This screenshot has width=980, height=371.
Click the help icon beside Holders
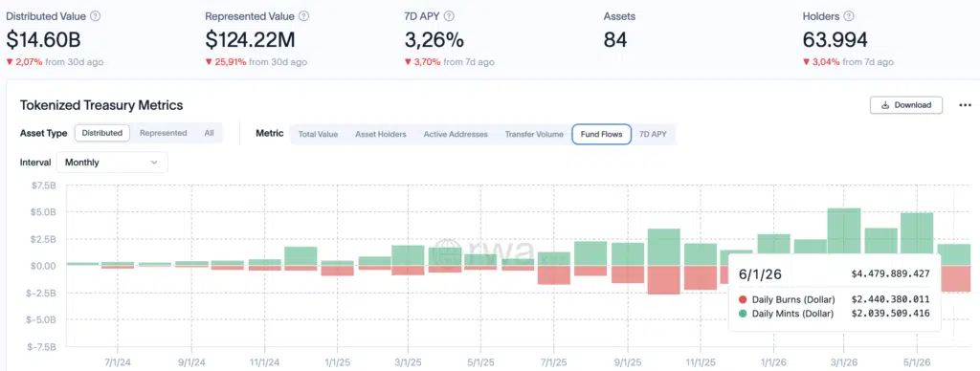pos(849,16)
